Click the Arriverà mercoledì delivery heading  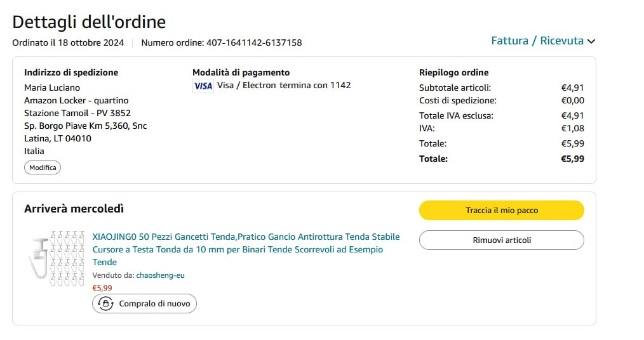74,209
